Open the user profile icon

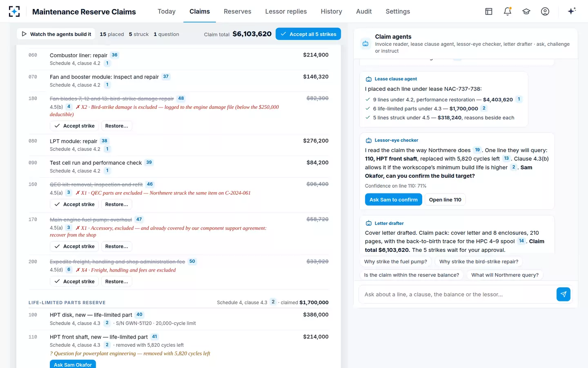coord(545,11)
